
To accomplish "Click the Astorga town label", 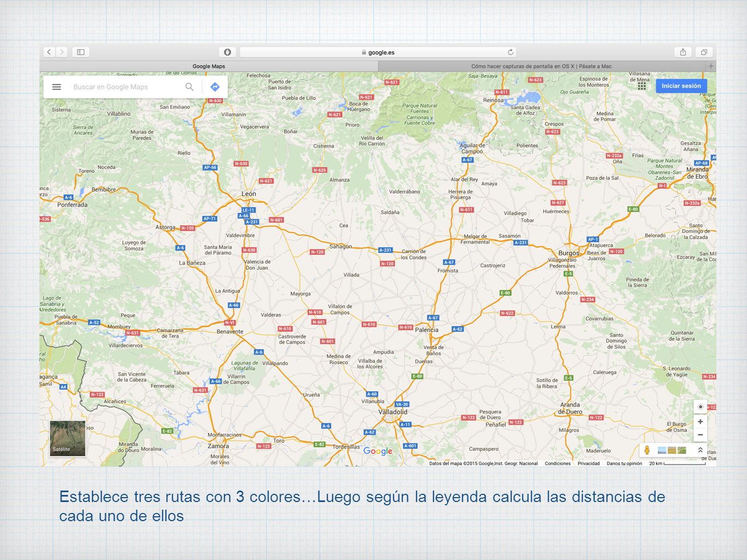I will coord(165,227).
